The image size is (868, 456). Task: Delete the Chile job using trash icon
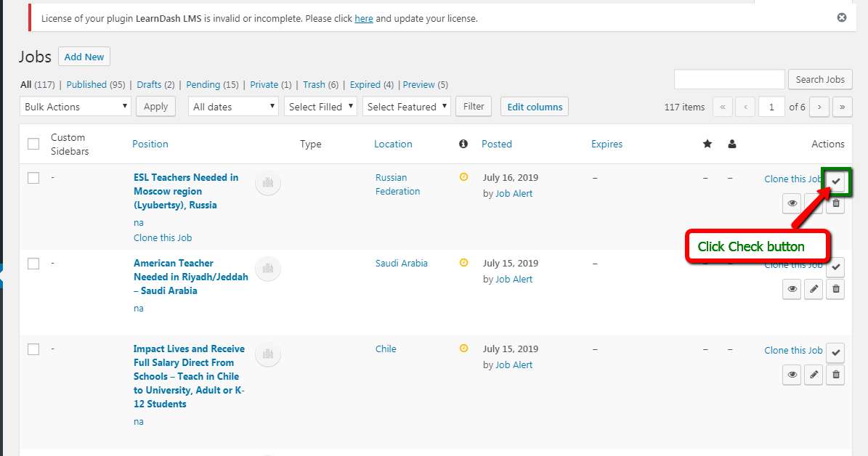click(836, 375)
